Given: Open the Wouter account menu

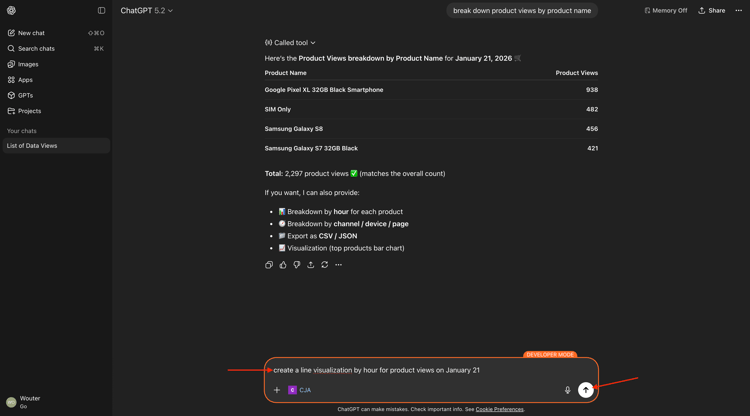Looking at the screenshot, I should coord(56,402).
